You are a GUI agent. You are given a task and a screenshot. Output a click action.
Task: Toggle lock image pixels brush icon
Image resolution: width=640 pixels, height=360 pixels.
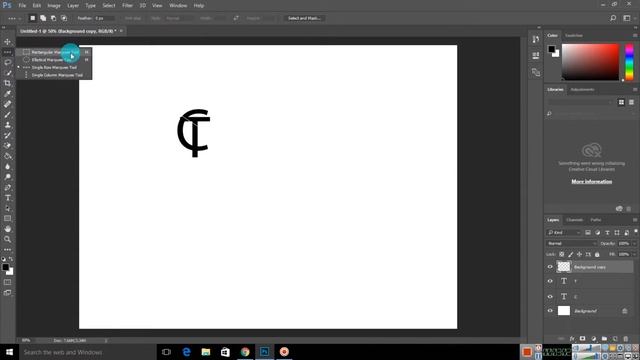pyautogui.click(x=571, y=254)
